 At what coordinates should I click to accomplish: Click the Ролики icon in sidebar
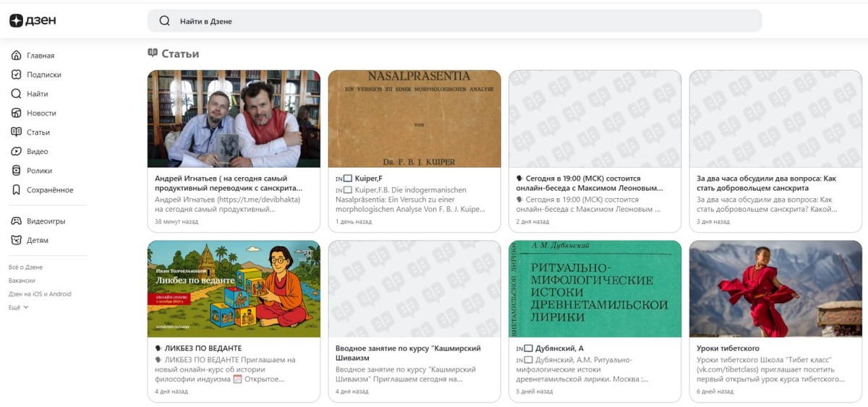(16, 171)
